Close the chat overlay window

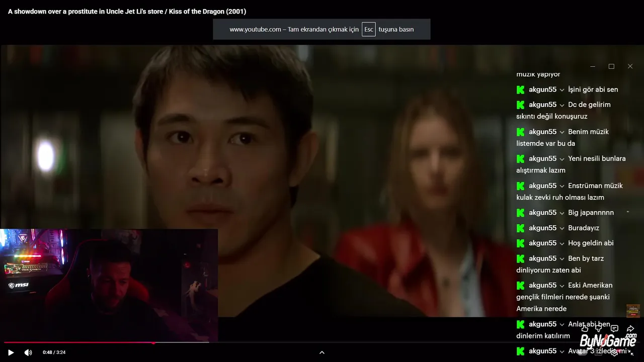click(630, 66)
